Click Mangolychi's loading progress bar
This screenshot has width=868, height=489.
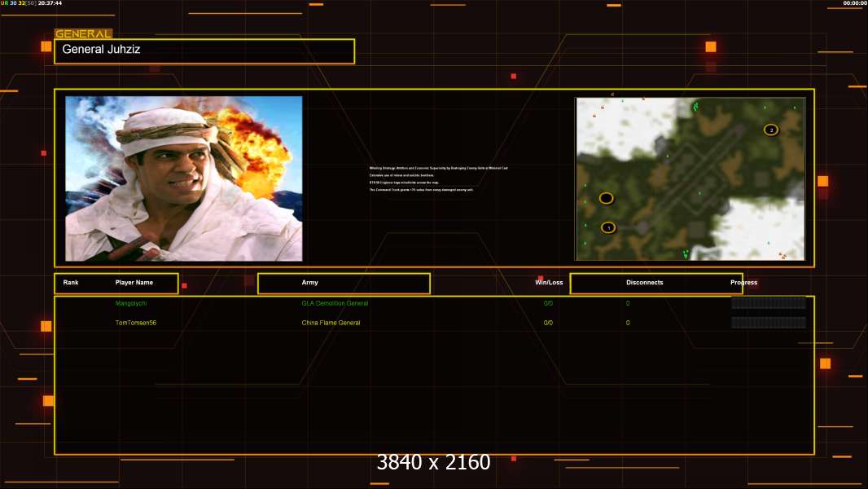[769, 303]
